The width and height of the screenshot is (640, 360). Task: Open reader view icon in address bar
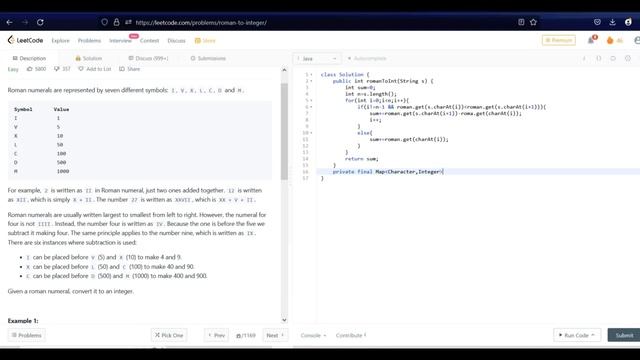pos(521,22)
